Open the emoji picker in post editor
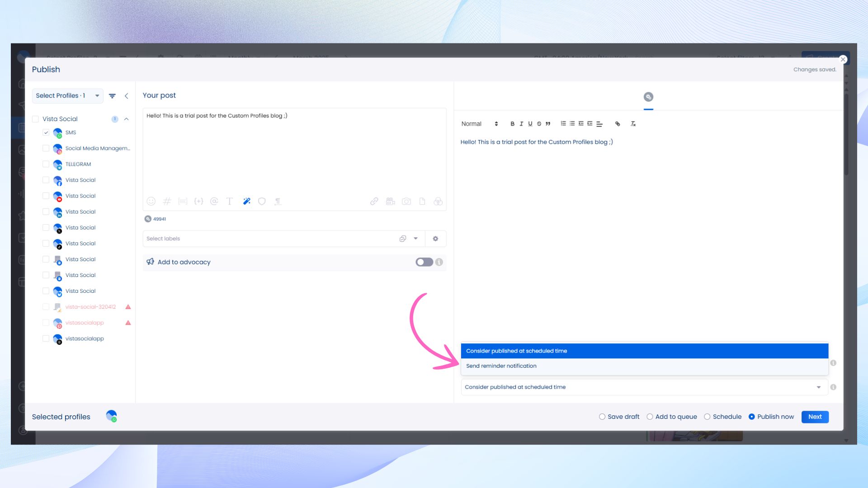The image size is (868, 488). [151, 202]
